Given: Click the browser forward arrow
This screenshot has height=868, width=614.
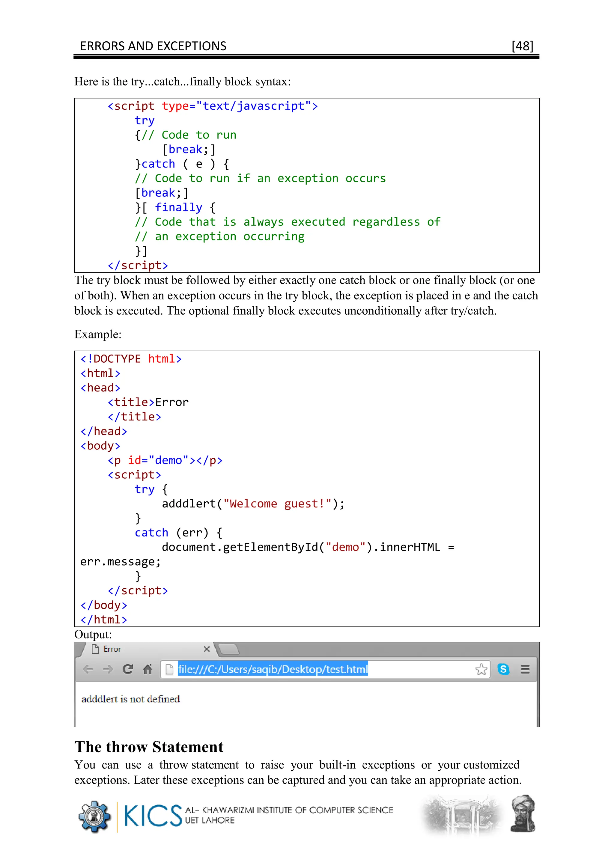Looking at the screenshot, I should (108, 669).
